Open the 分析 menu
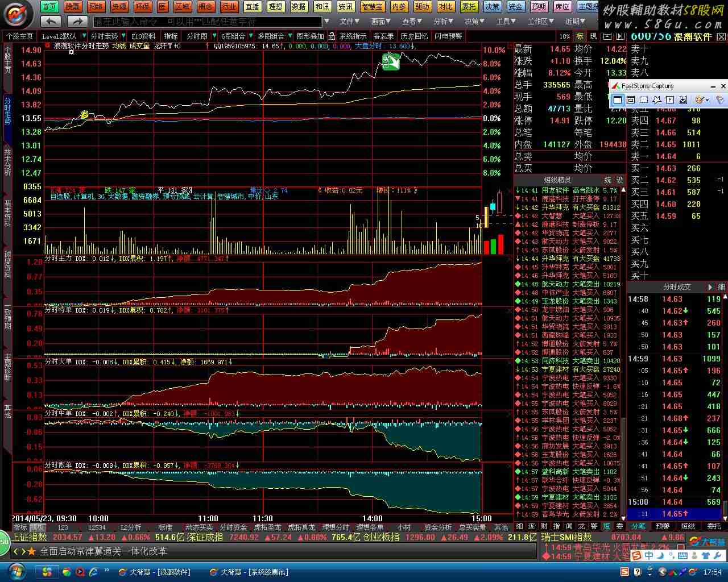Screen dimensions: 728x582 point(443,22)
